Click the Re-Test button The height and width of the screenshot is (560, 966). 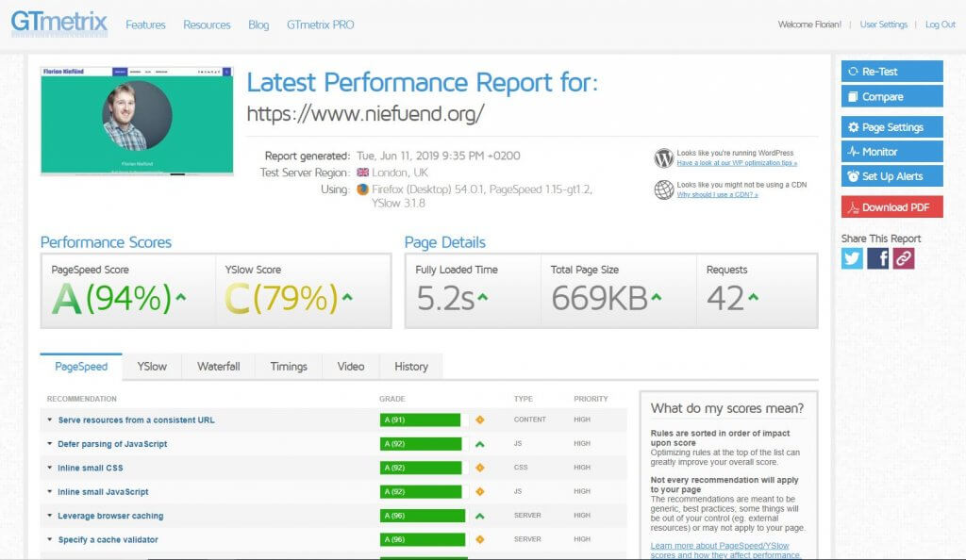point(892,72)
